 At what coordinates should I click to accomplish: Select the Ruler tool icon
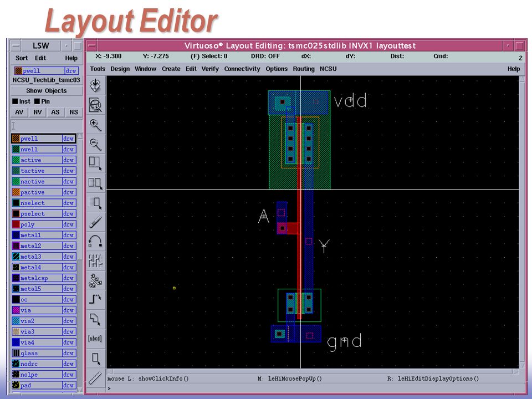96,377
